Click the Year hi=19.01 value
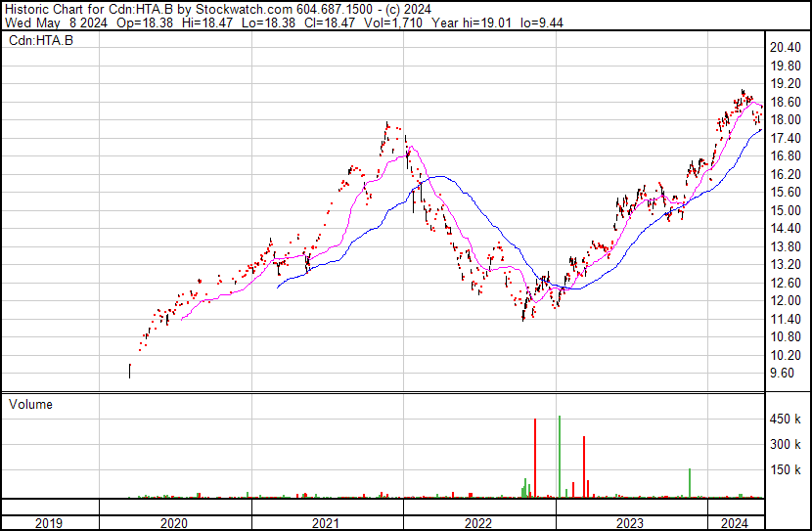Viewport: 812px width, 531px height. click(472, 22)
